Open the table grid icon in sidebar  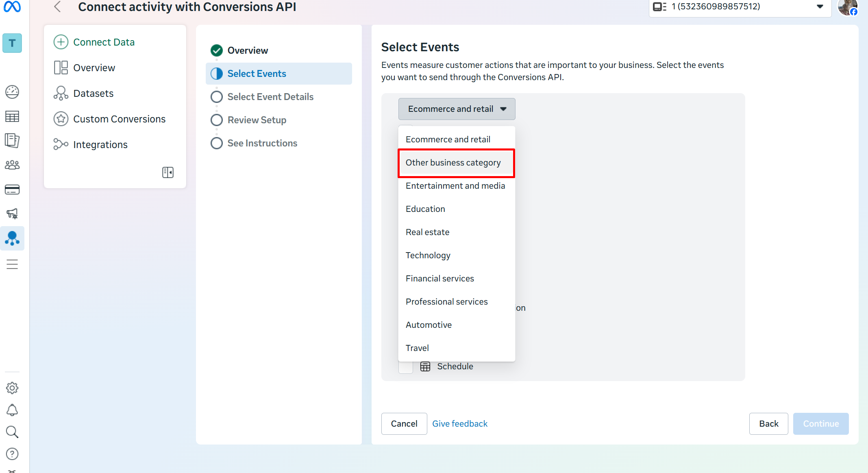pyautogui.click(x=12, y=117)
